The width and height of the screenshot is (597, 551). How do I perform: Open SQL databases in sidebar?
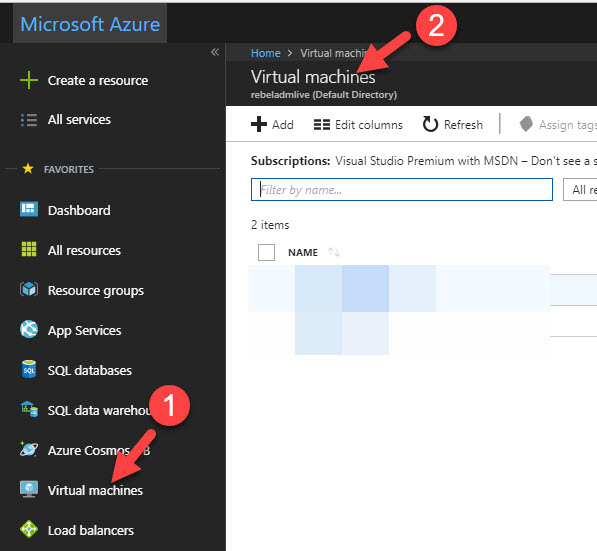(x=90, y=371)
